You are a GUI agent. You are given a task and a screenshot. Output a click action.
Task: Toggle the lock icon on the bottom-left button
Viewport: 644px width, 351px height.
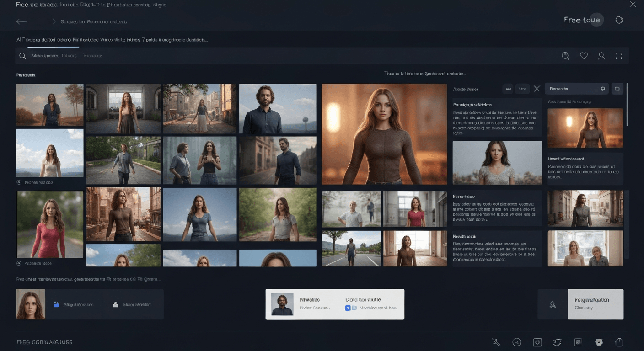(56, 304)
